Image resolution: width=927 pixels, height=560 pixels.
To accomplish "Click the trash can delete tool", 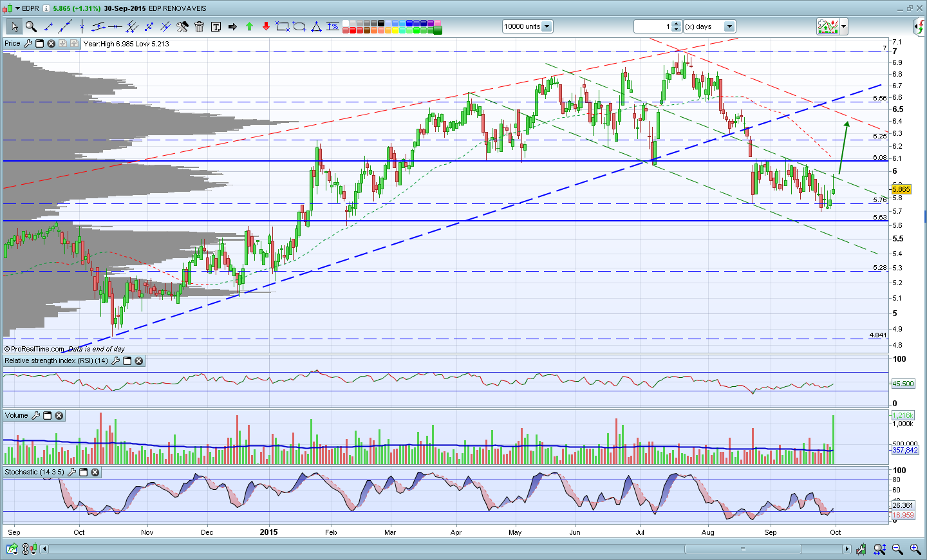I will tap(199, 26).
